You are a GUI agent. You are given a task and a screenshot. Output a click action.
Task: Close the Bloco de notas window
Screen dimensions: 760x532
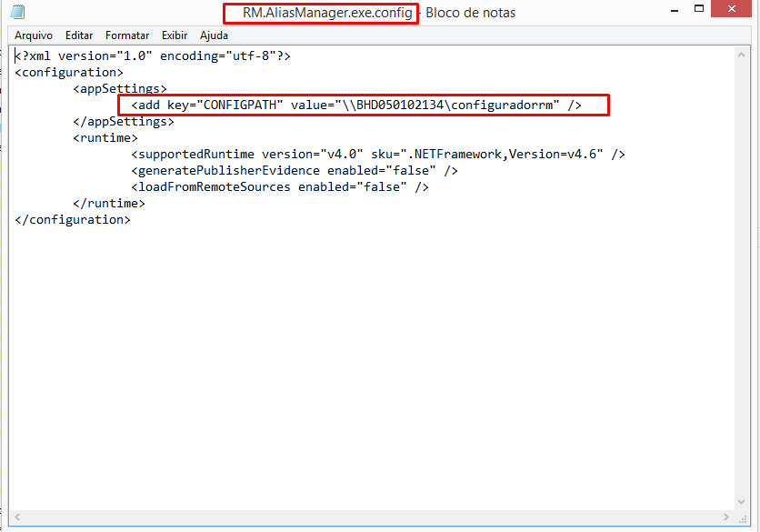coord(732,9)
